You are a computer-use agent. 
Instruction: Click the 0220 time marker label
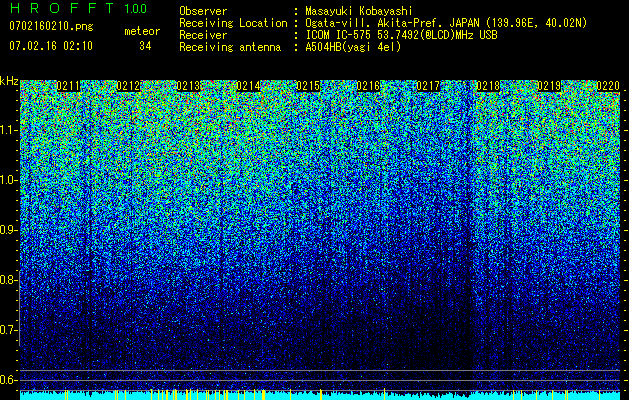tap(608, 86)
